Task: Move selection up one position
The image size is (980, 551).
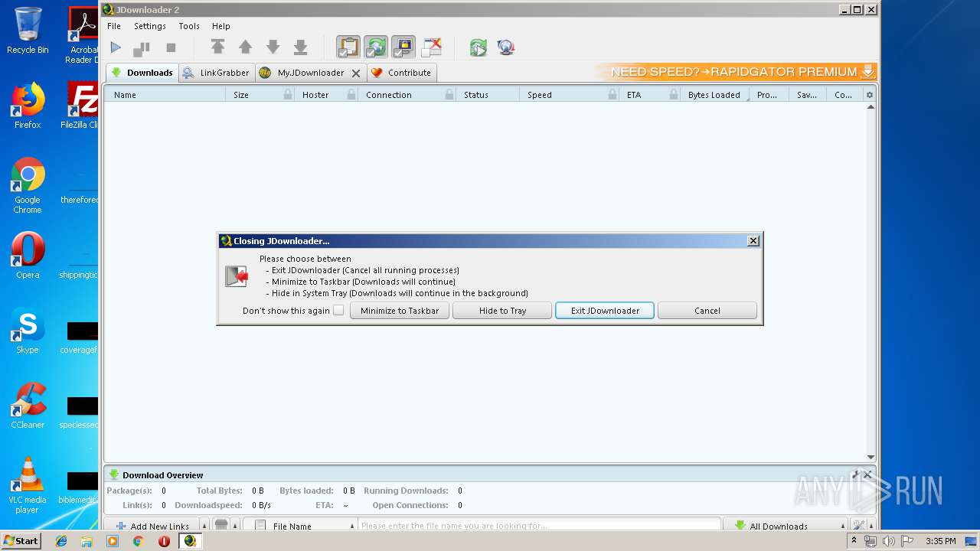Action: pos(245,47)
